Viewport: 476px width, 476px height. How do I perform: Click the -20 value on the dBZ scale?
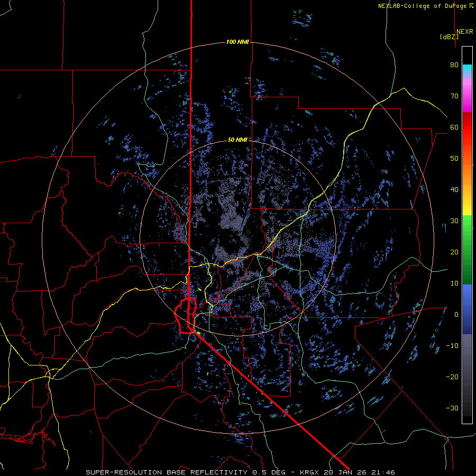click(x=452, y=377)
